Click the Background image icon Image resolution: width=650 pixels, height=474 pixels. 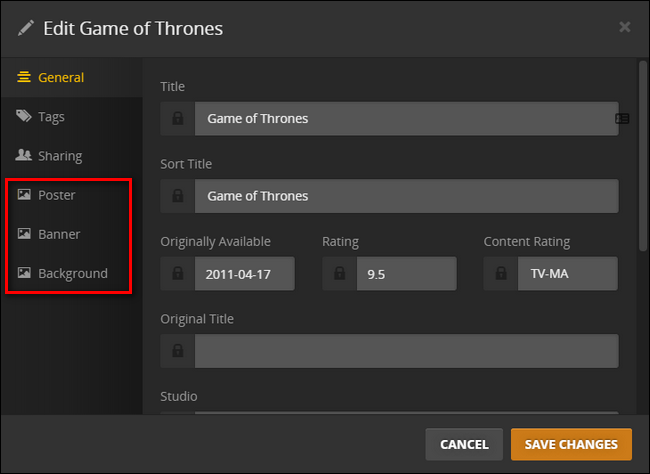[x=24, y=272]
